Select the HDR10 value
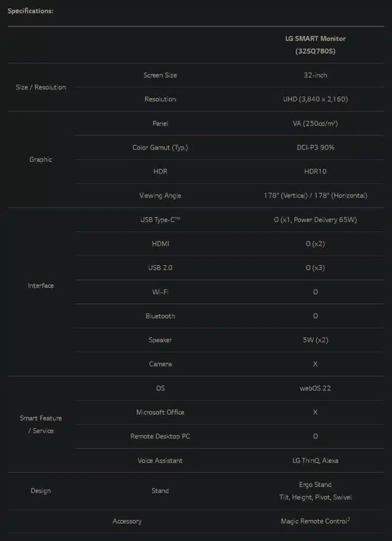Viewport: 392px width, 541px height. tap(315, 172)
